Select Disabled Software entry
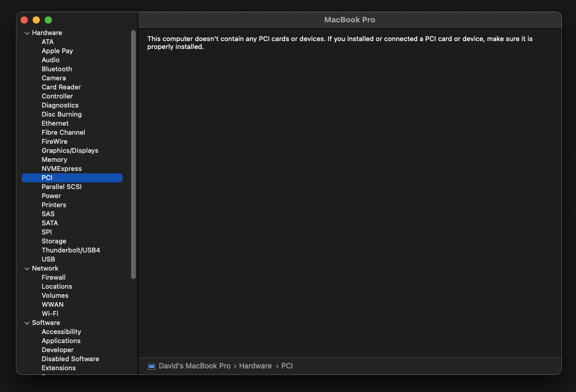 70,359
